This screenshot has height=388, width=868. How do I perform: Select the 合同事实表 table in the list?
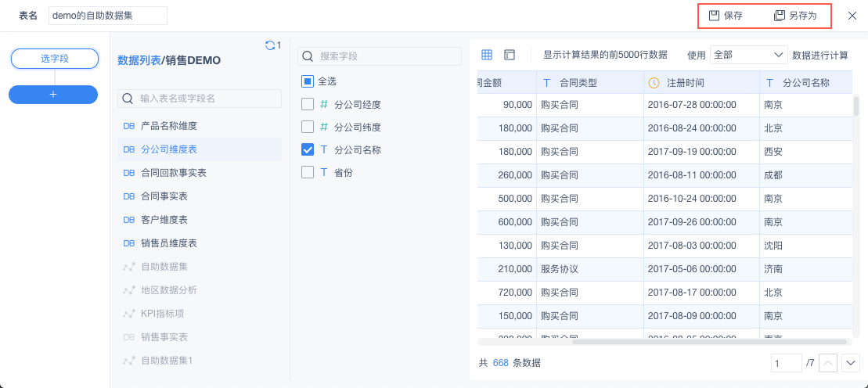click(164, 196)
